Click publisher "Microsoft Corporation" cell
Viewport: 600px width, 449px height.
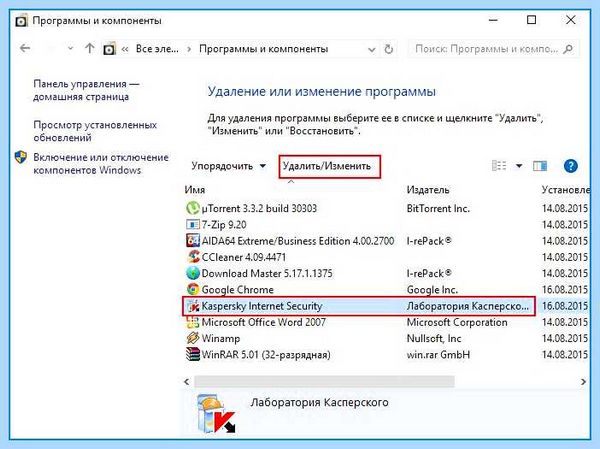[x=457, y=322]
